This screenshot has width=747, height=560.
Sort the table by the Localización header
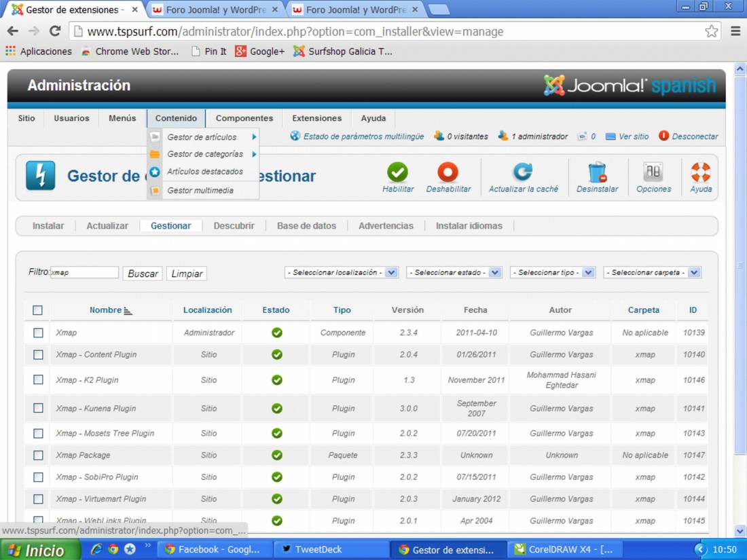coord(207,310)
